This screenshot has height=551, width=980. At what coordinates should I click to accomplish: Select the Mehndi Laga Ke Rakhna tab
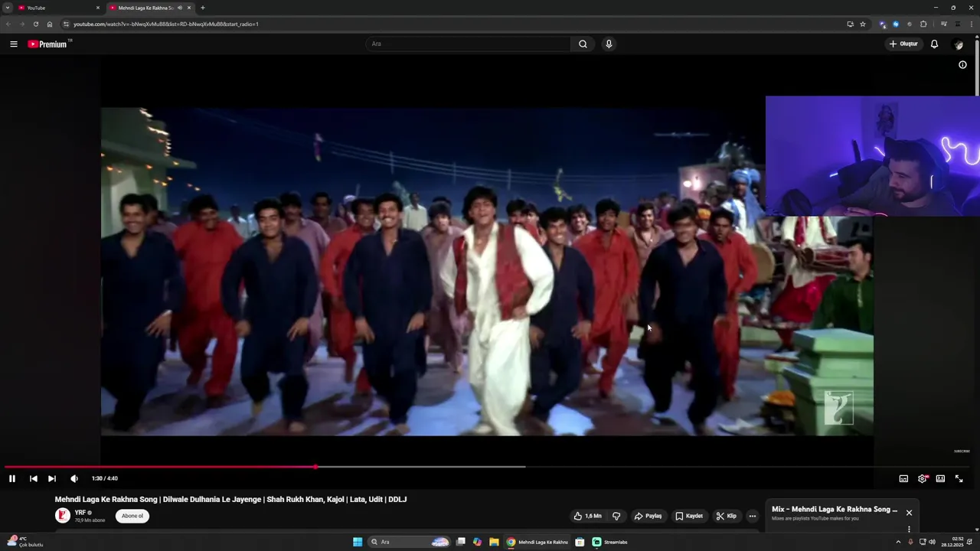[x=145, y=8]
